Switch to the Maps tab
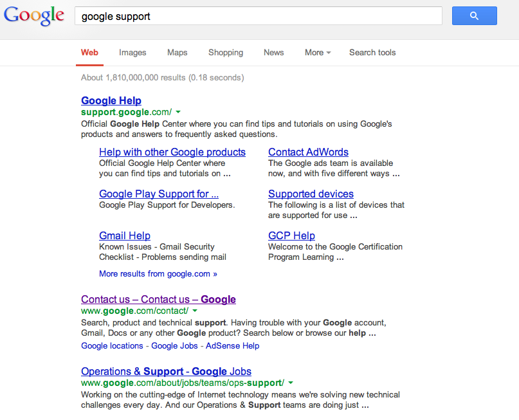 [177, 53]
